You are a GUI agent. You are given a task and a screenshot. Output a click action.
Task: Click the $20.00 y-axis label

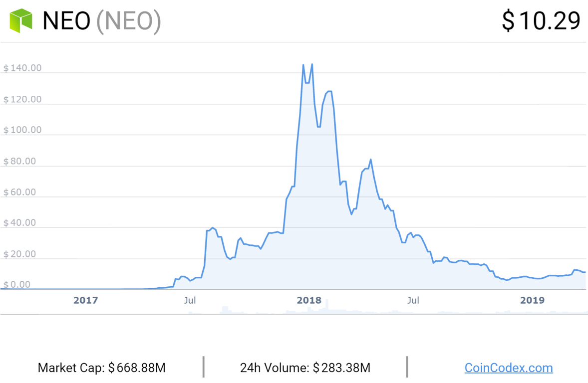(x=20, y=254)
